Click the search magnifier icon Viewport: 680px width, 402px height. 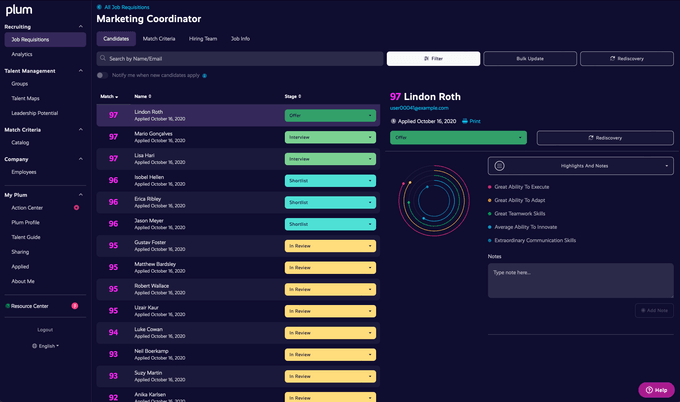pos(104,59)
